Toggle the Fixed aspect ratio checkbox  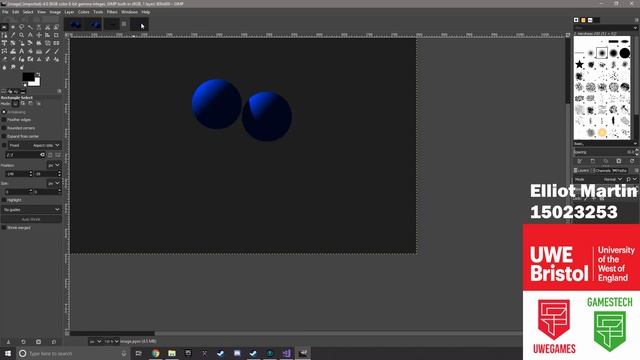(4, 145)
